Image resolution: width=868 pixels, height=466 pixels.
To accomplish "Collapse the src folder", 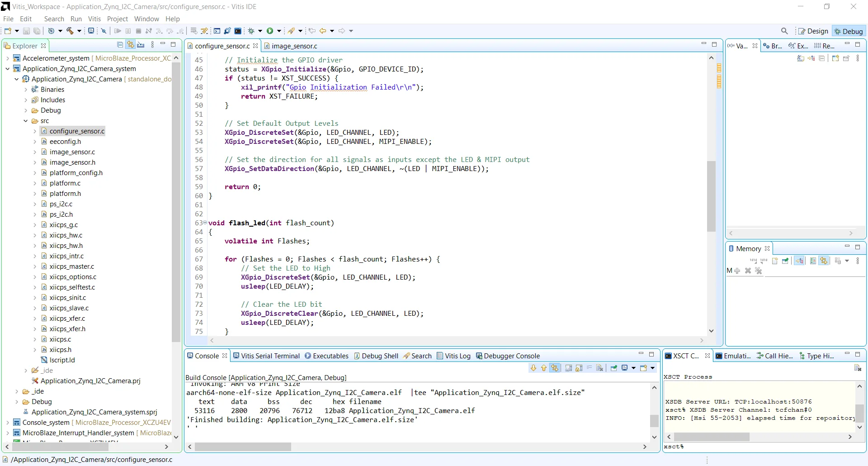I will pos(26,121).
